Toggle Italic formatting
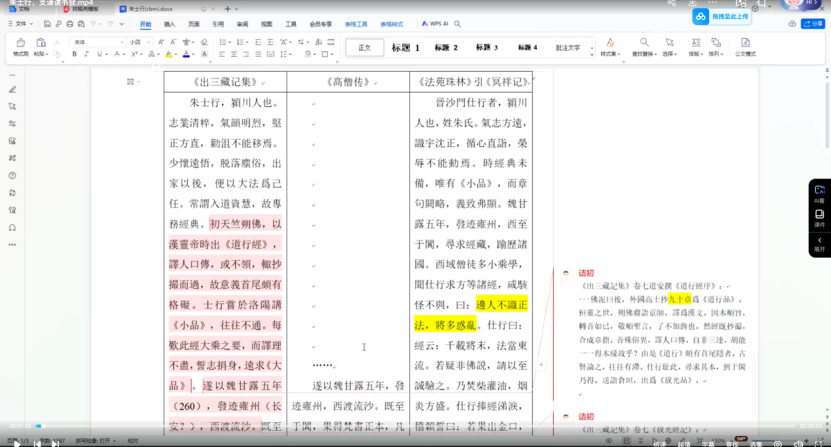Screen dimensions: 831x447 86,54
